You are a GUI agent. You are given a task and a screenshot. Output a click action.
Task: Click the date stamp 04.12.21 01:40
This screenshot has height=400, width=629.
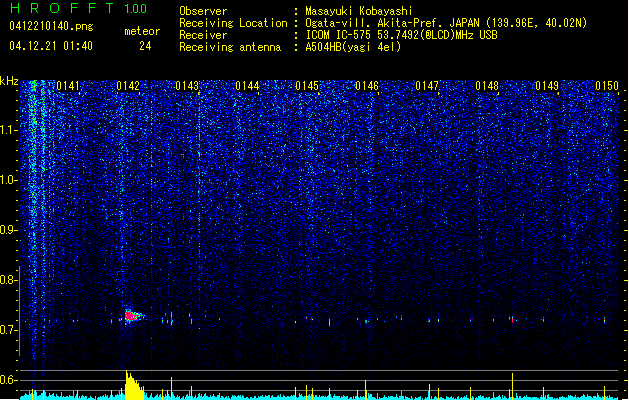(51, 46)
